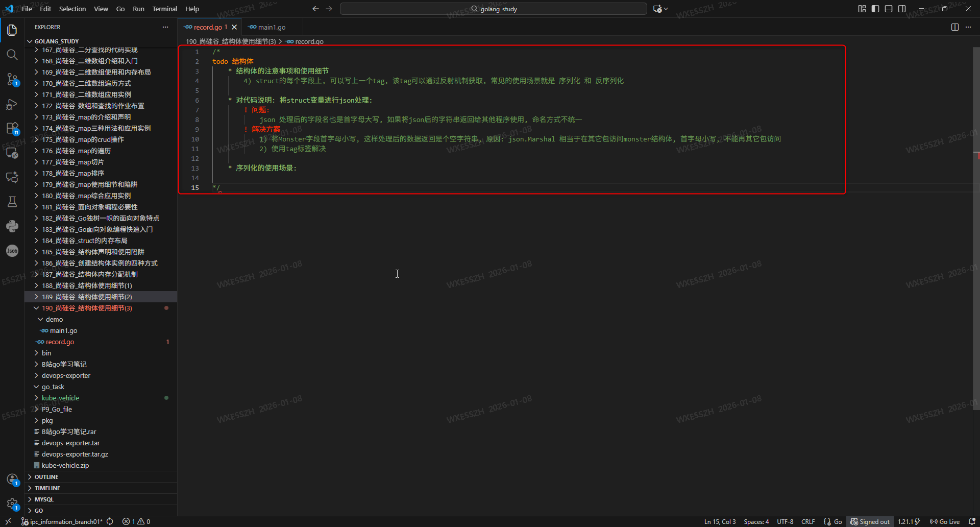Screen dimensions: 980x527
Task: Open the Json extension view
Action: click(x=12, y=251)
